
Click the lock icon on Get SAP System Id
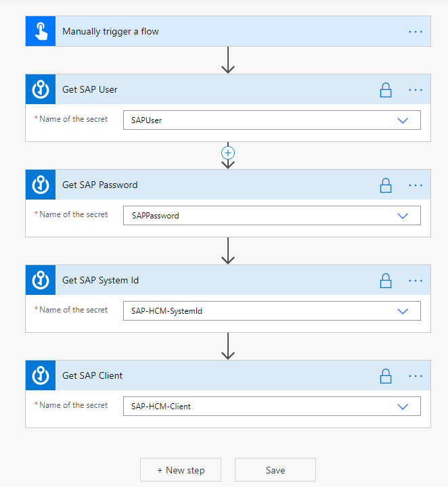point(386,281)
